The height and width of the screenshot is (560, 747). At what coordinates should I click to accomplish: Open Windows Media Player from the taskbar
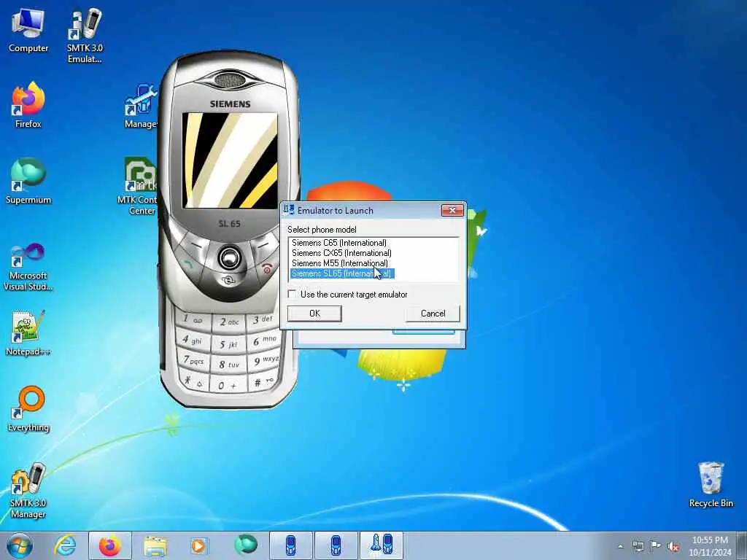pos(199,545)
